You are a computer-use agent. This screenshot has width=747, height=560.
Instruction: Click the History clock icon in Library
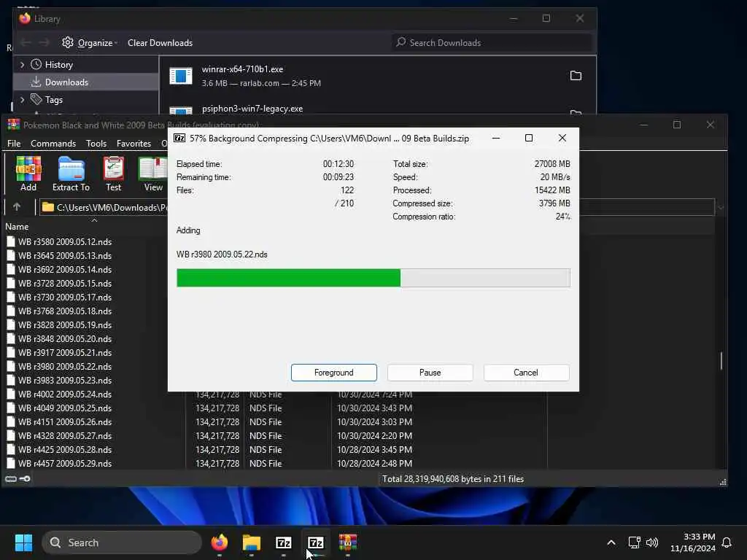point(36,64)
